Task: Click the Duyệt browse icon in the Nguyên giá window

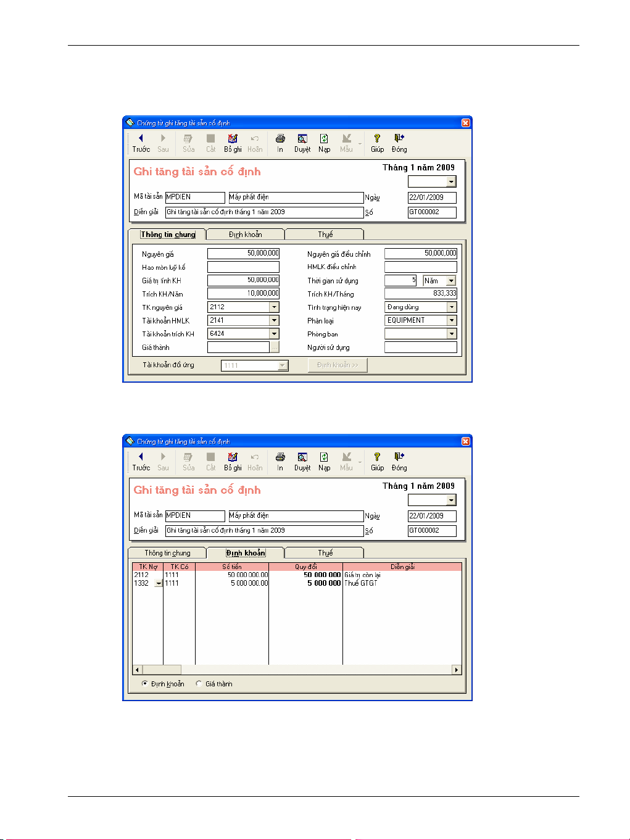Action: pyautogui.click(x=302, y=139)
